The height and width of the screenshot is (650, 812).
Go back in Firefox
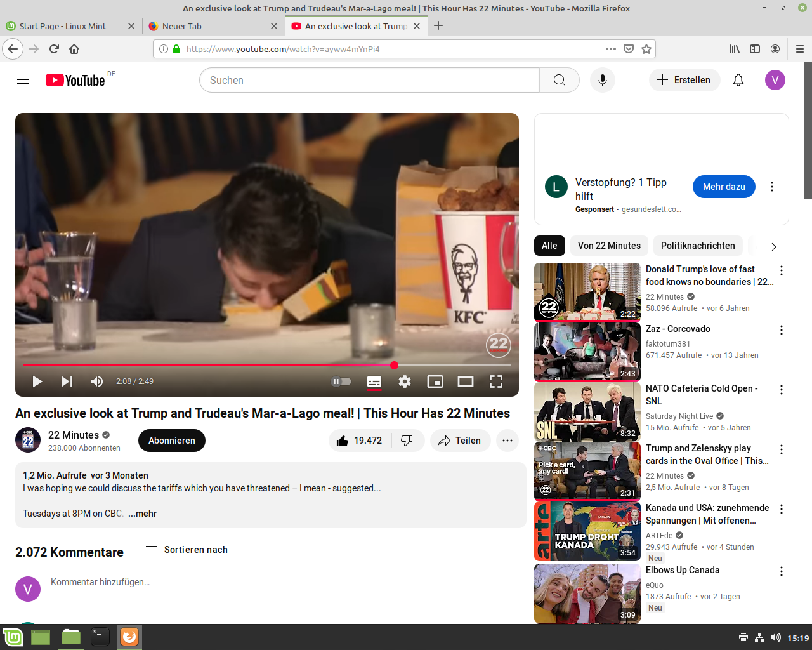[13, 49]
